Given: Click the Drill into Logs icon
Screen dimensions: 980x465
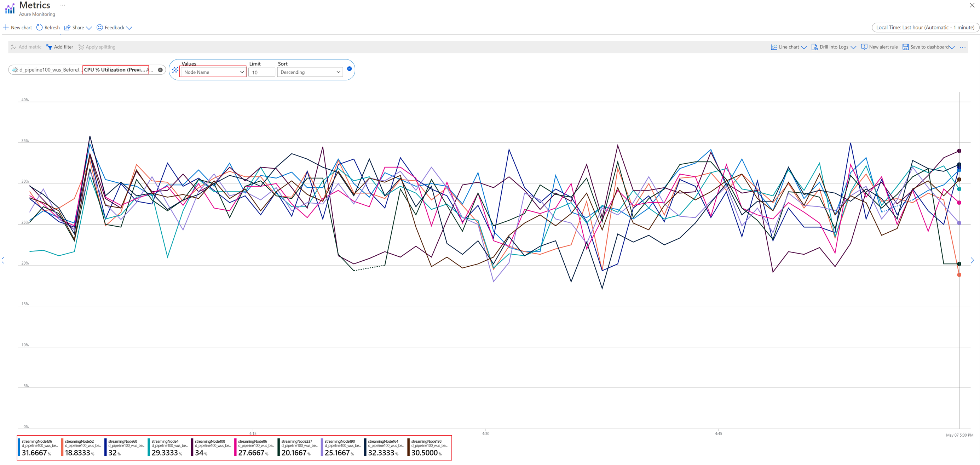Looking at the screenshot, I should 814,47.
